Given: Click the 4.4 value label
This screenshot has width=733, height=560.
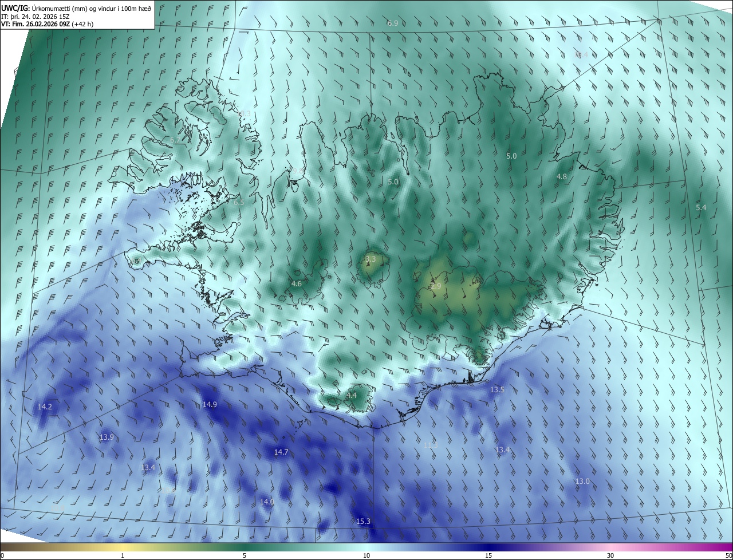Looking at the screenshot, I should [352, 395].
